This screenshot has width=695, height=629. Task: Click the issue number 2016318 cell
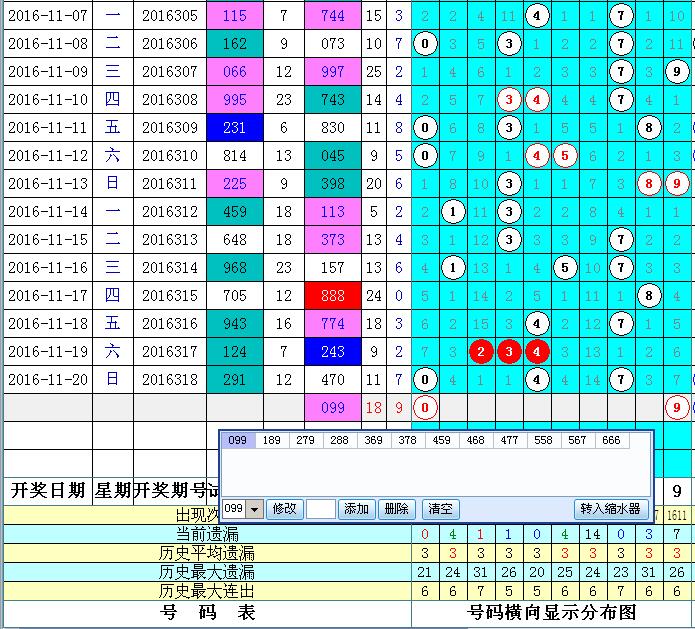169,380
